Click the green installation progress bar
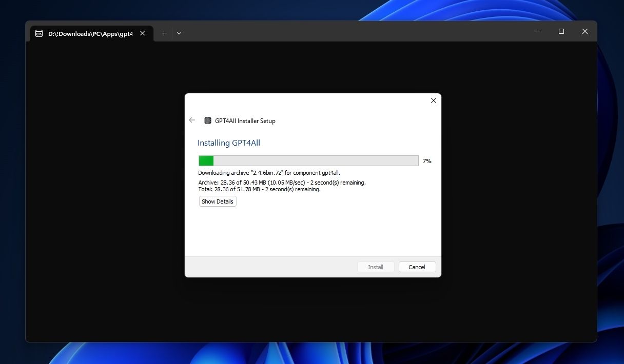This screenshot has height=364, width=624. point(205,160)
